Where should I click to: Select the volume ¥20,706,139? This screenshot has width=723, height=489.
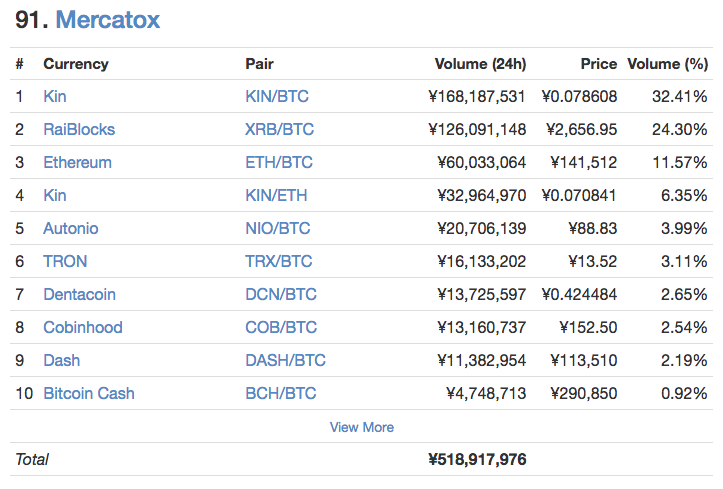(x=481, y=229)
